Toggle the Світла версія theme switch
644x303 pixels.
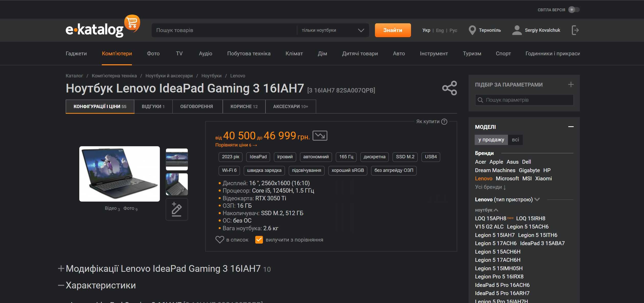pyautogui.click(x=574, y=10)
